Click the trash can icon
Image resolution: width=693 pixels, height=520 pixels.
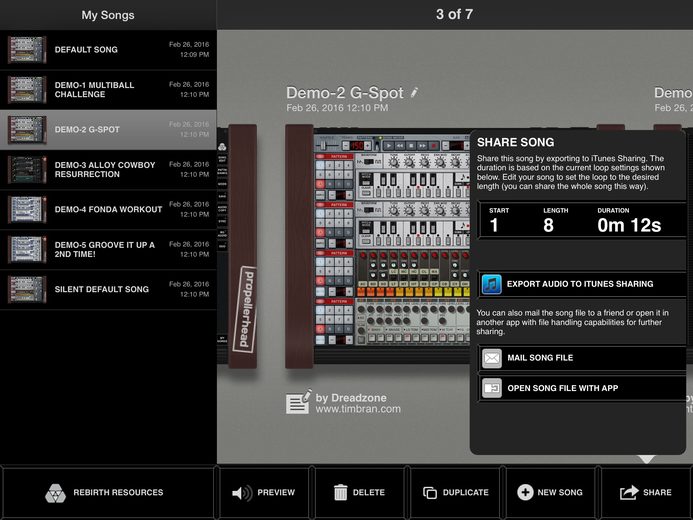click(340, 492)
